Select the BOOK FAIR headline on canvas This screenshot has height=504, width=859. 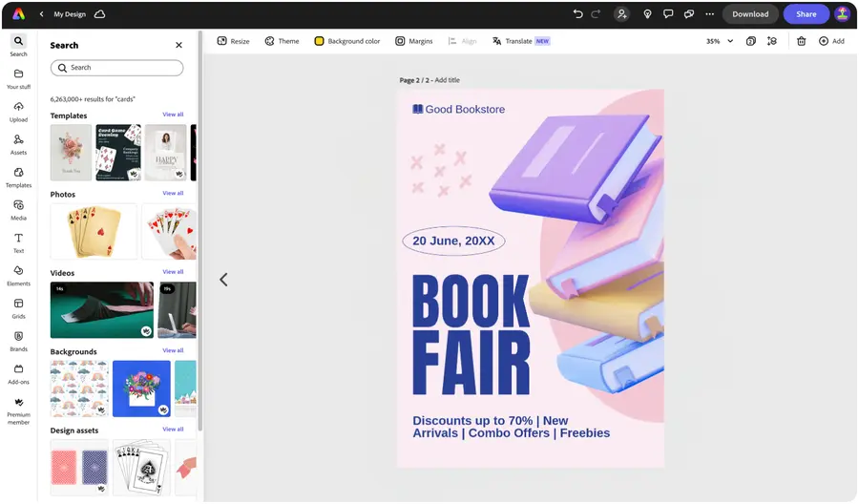tap(471, 334)
